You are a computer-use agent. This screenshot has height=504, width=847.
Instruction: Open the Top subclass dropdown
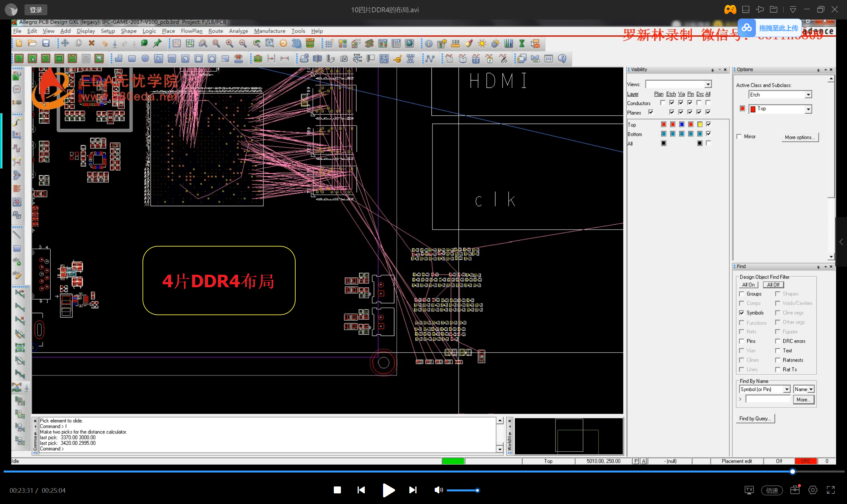[808, 109]
